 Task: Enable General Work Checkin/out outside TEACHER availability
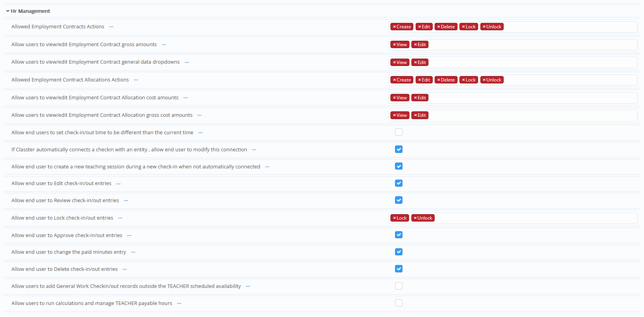tap(399, 286)
